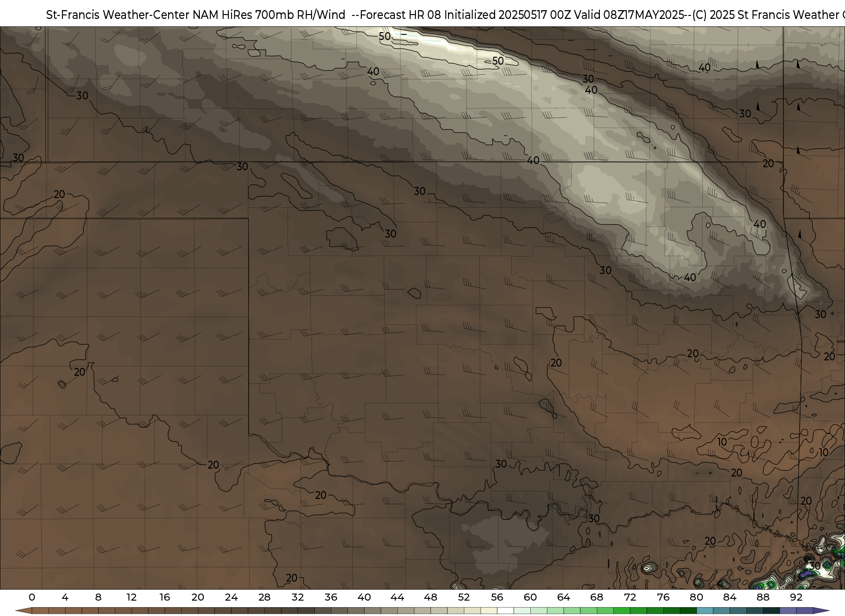Click the colorbar tick label 80
Viewport: 845px width, 616px height.
(697, 597)
